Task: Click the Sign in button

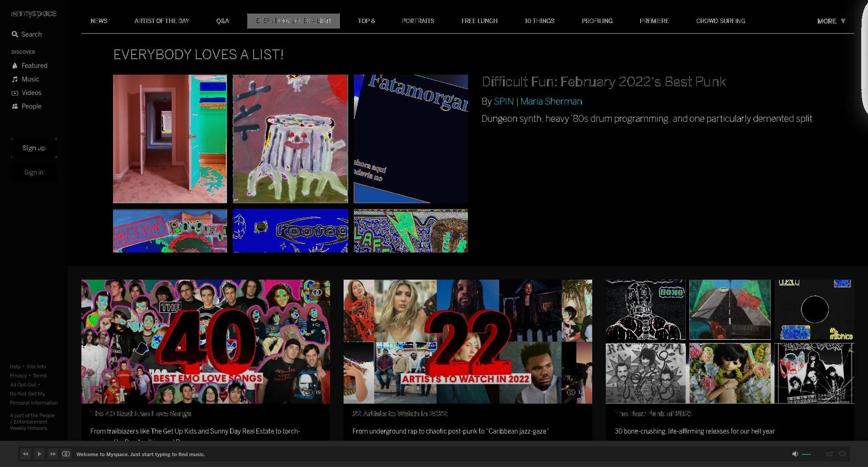Action: 34,172
